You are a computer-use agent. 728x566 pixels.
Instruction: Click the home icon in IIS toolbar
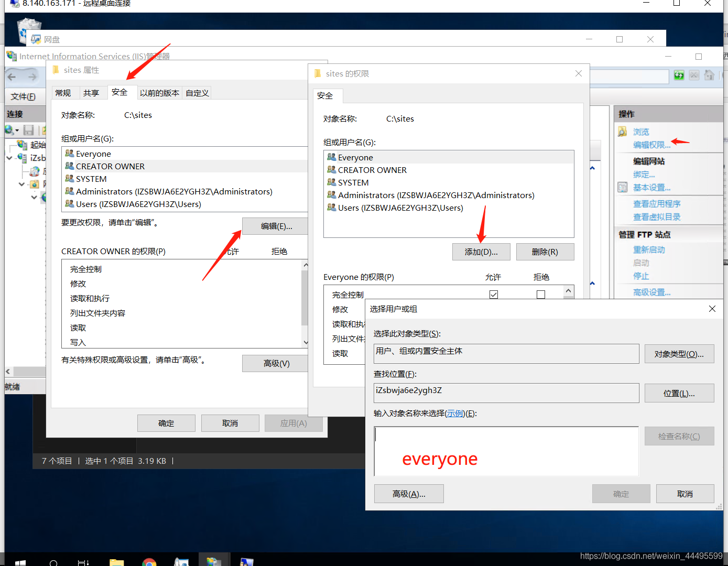click(709, 75)
